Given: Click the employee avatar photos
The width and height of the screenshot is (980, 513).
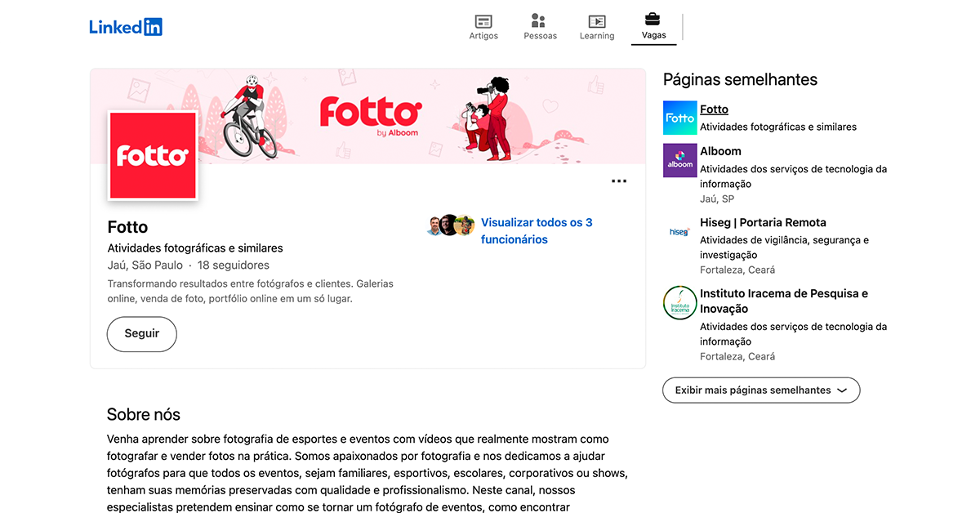Looking at the screenshot, I should pos(450,225).
